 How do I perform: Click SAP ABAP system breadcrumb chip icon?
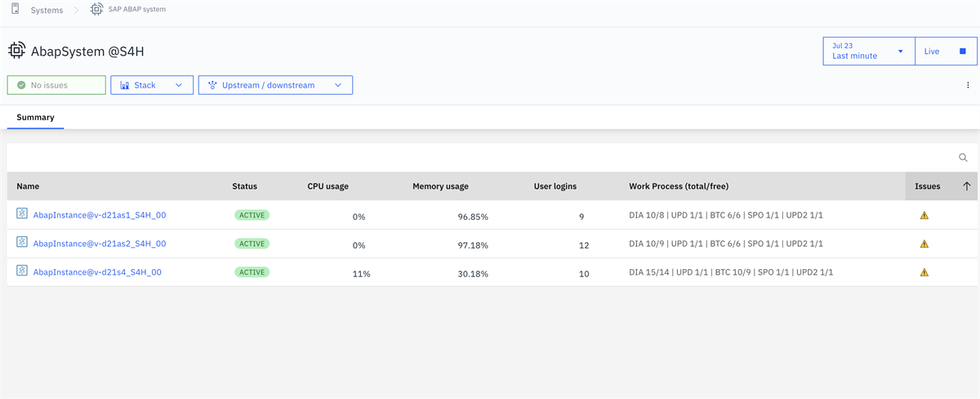tap(97, 10)
